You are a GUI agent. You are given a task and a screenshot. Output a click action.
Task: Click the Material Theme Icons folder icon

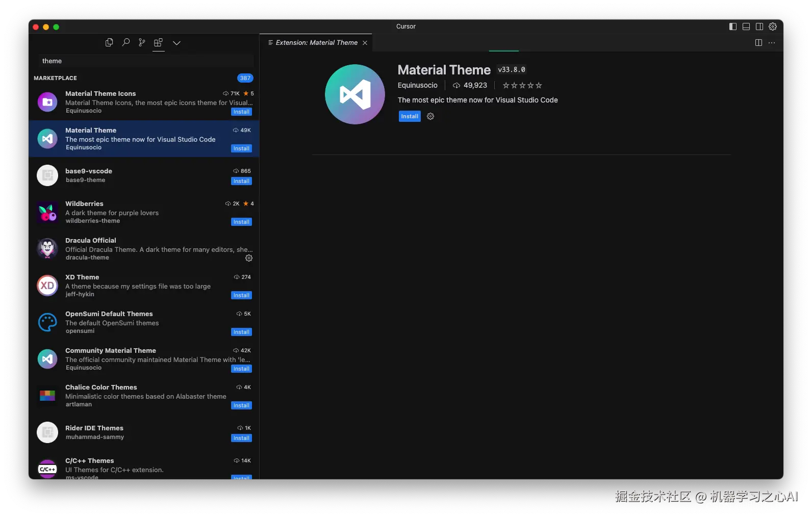pyautogui.click(x=47, y=102)
